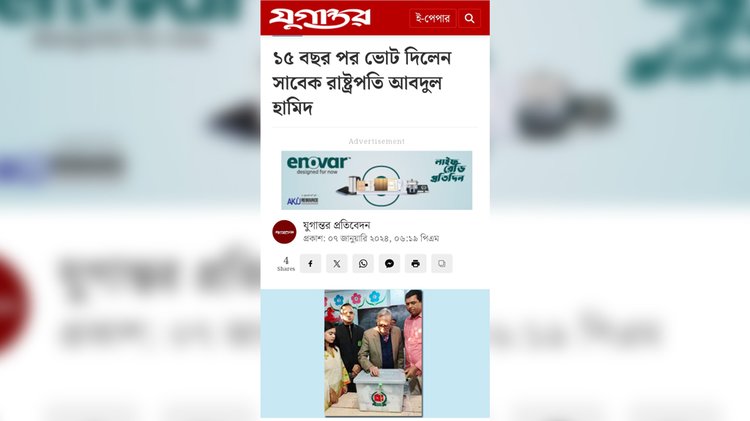Viewport: 750px width, 421px height.
Task: Click the round Jugantor author avatar
Action: 284,232
